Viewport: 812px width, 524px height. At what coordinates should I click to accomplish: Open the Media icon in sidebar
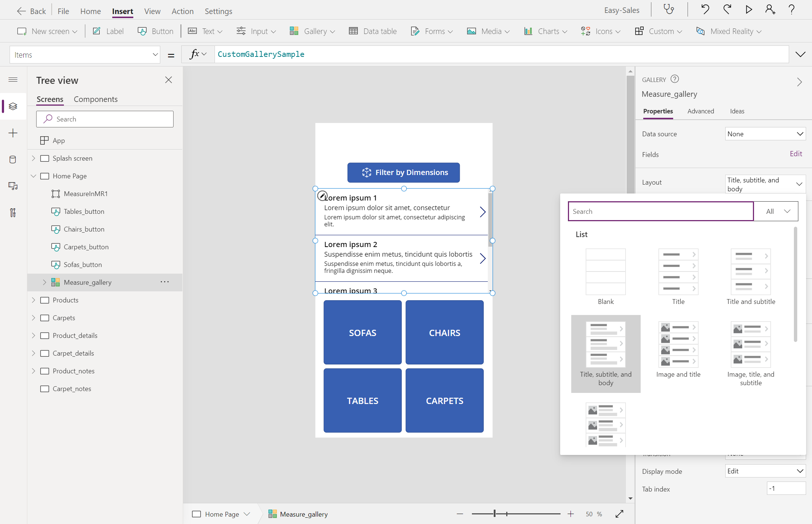(13, 186)
